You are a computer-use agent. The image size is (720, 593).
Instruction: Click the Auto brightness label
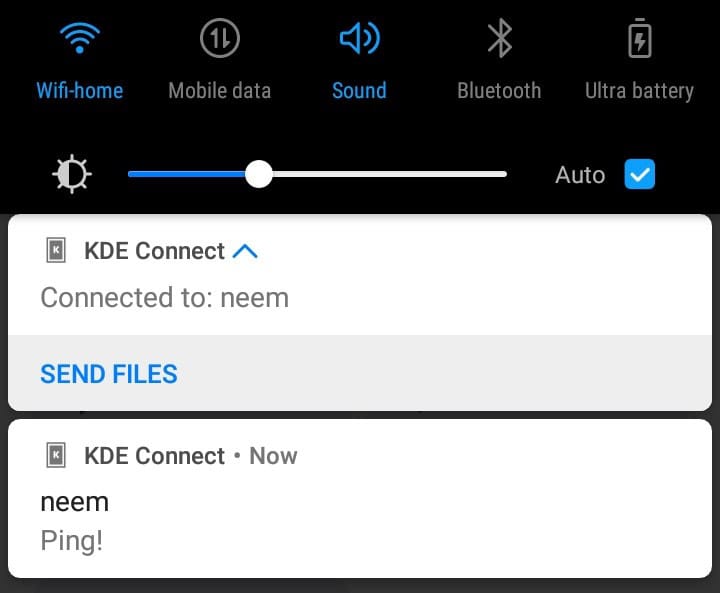(x=580, y=175)
